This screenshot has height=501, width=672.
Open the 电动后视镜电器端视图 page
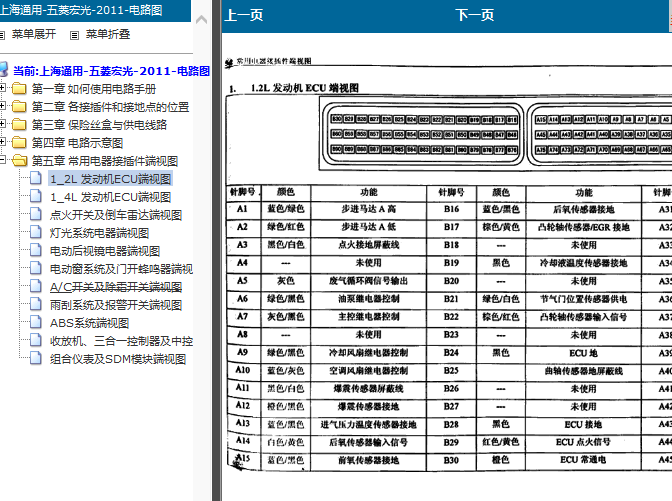(x=105, y=251)
